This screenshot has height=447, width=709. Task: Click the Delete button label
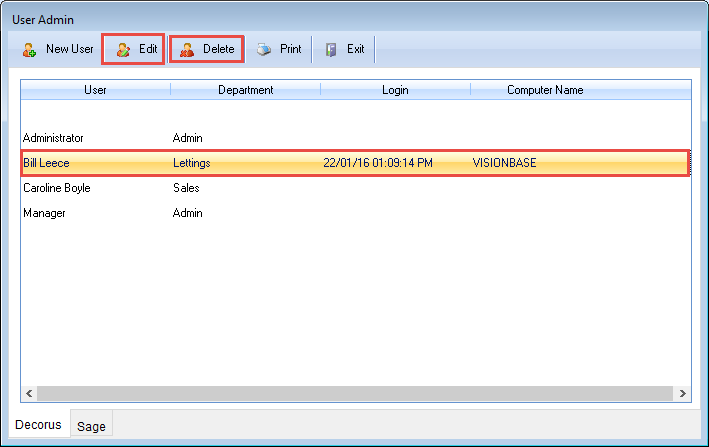(x=218, y=49)
